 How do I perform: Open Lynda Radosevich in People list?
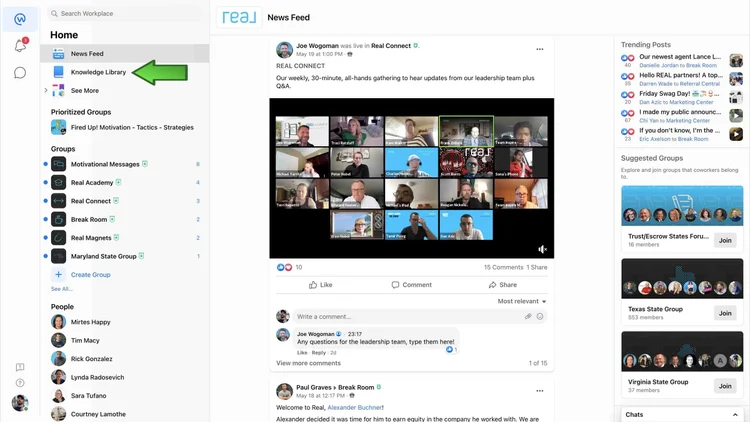point(98,377)
